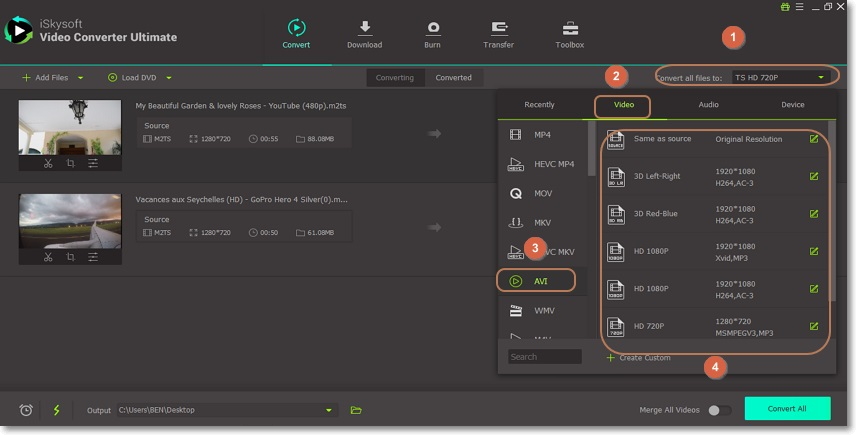Viewport: 856px width, 435px height.
Task: Open the schedule alarm clock icon
Action: [26, 410]
